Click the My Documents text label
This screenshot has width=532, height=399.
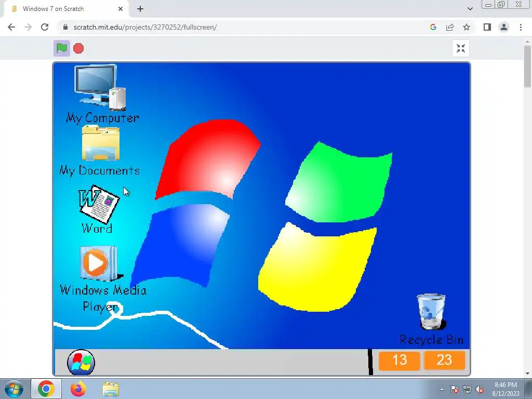pos(99,170)
